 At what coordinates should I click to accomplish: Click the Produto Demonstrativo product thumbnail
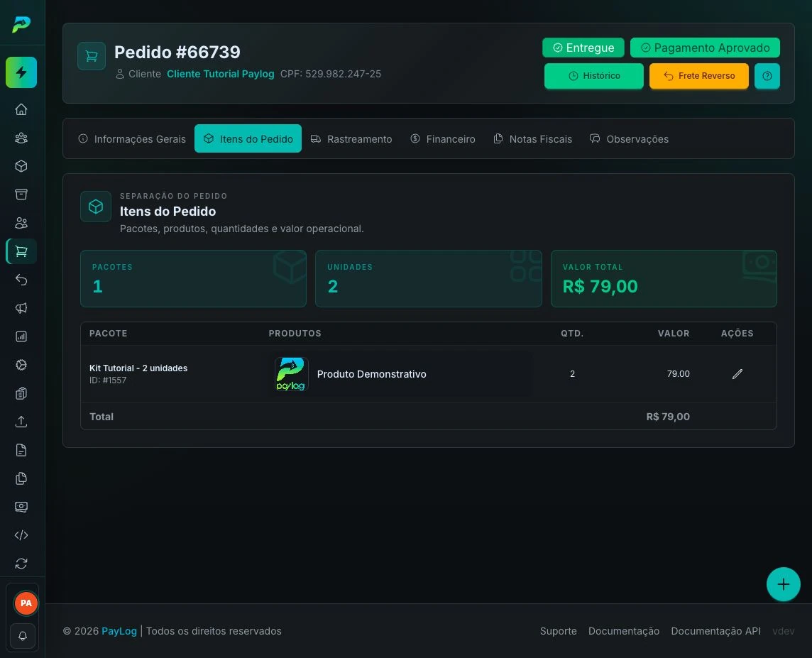click(292, 374)
